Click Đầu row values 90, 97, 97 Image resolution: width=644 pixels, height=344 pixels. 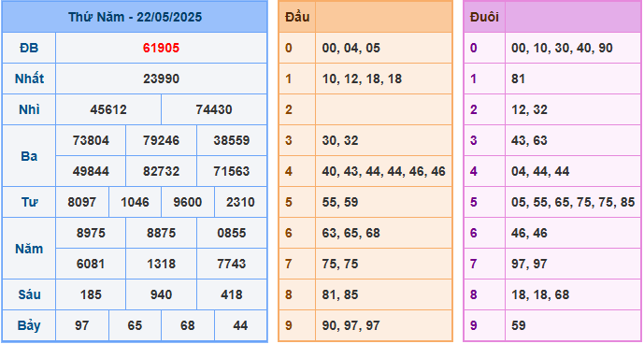(x=351, y=325)
